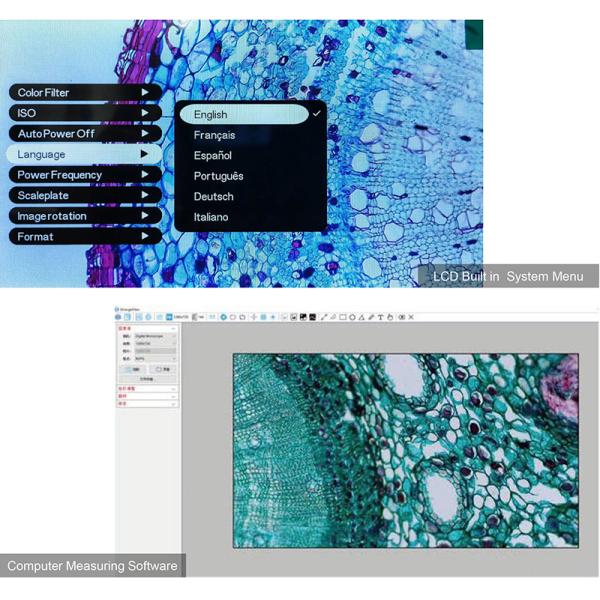Select the rectangle shape tool
The width and height of the screenshot is (600, 600).
tap(343, 317)
